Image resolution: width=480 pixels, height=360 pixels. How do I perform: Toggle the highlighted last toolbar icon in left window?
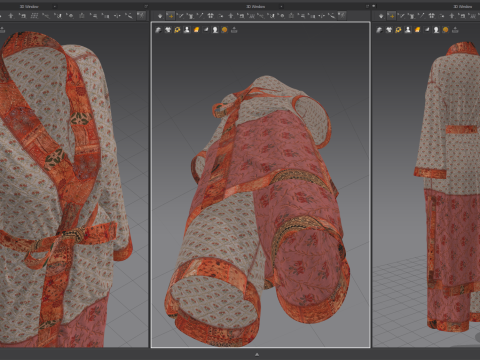[x=141, y=15]
